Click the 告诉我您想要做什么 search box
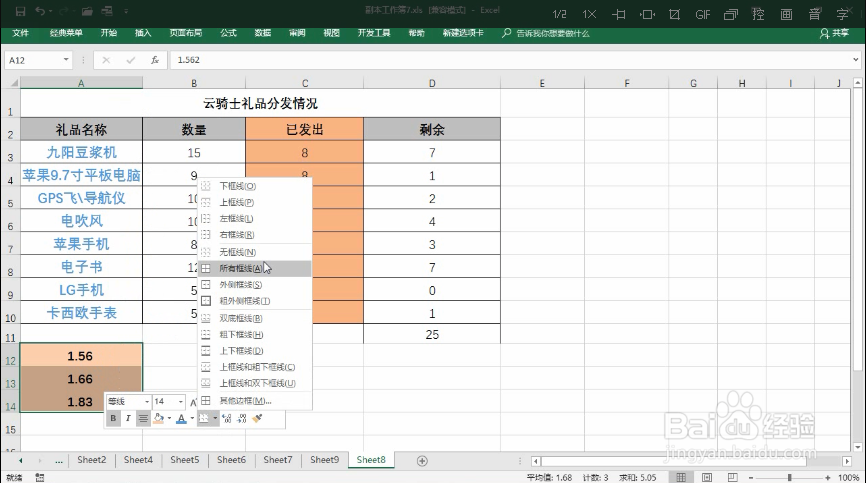The image size is (866, 483). tap(546, 33)
